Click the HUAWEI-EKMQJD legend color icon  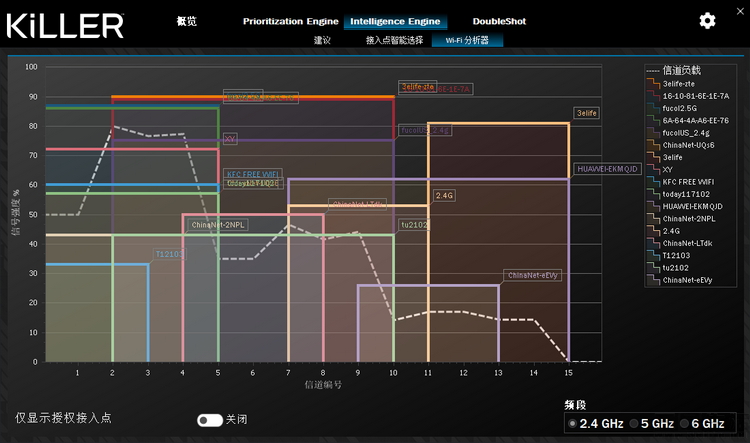[652, 206]
